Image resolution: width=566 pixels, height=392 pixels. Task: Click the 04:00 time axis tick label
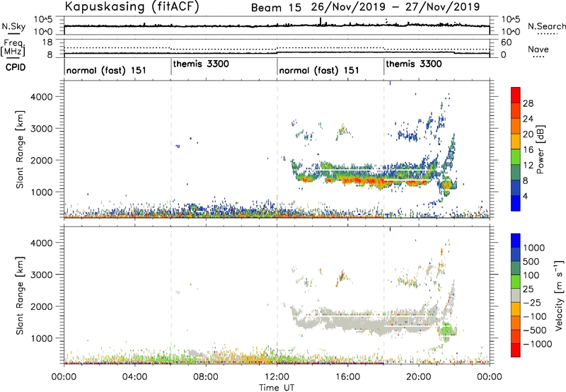click(x=134, y=377)
